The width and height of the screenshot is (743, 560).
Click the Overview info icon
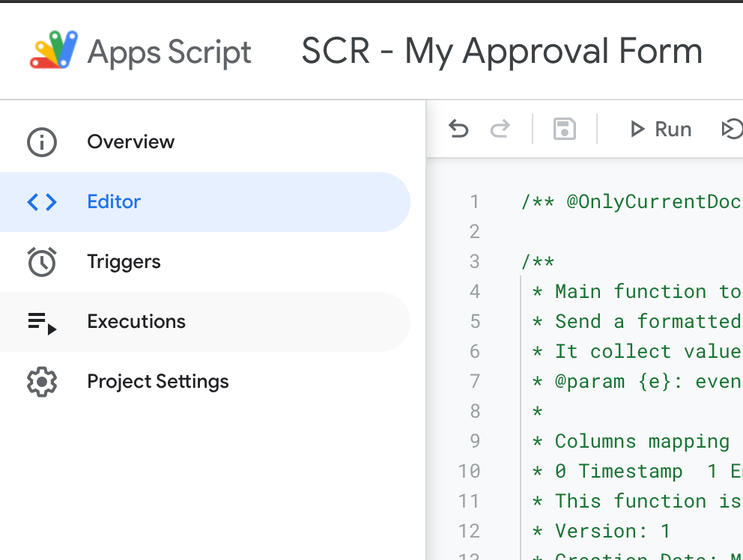[x=42, y=142]
